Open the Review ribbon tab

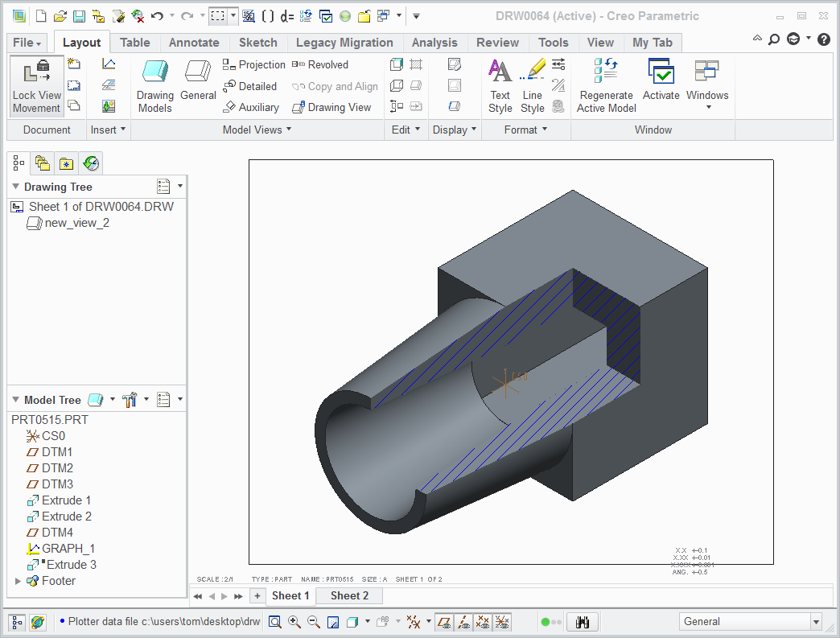pos(498,43)
